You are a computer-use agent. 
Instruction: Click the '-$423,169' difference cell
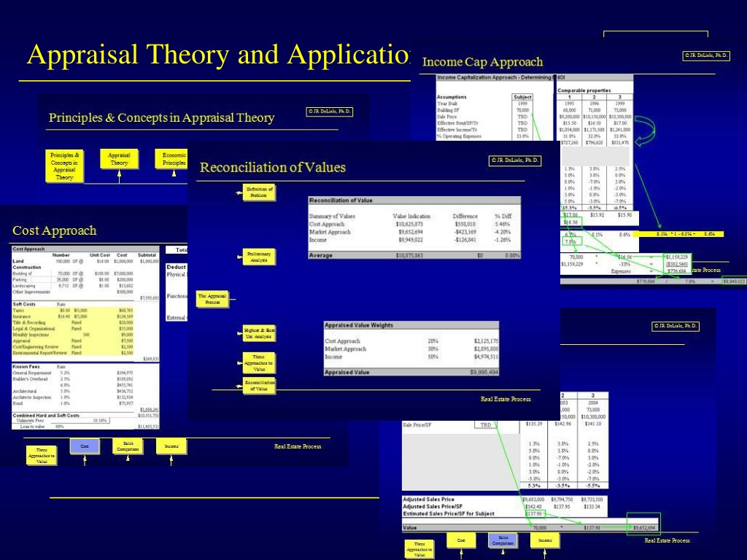pyautogui.click(x=465, y=232)
